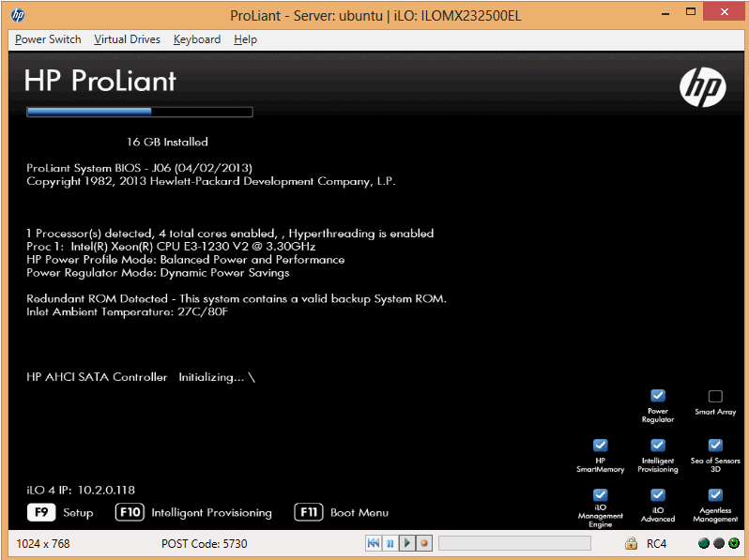
Task: Click the iLO Management Engine checkbox
Action: pyautogui.click(x=601, y=494)
